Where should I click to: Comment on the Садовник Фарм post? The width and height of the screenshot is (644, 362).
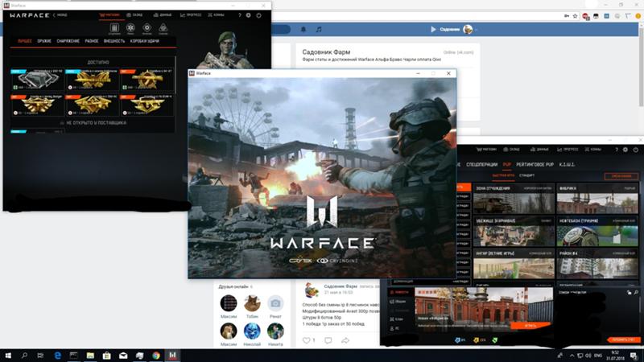pyautogui.click(x=328, y=340)
